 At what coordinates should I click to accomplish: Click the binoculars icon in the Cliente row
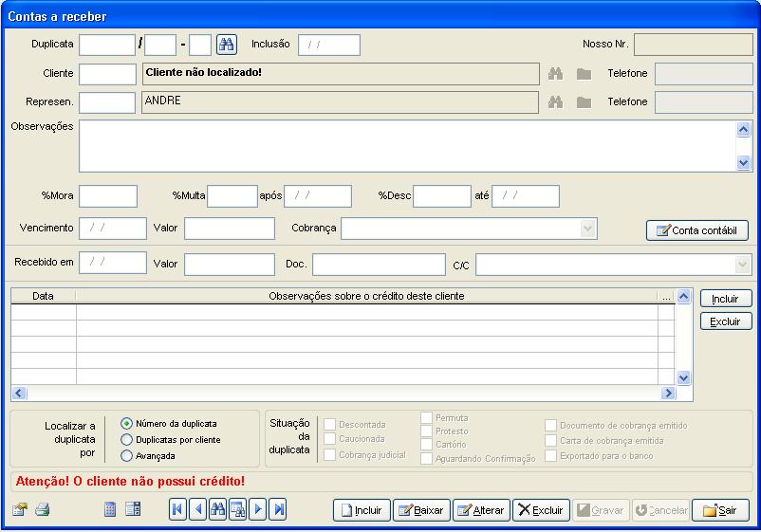pos(555,74)
